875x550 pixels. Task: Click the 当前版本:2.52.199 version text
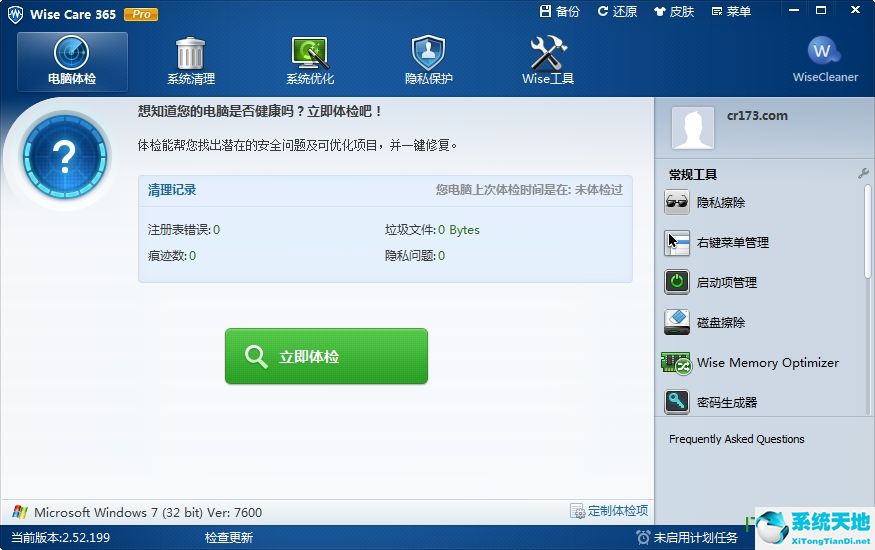(60, 538)
